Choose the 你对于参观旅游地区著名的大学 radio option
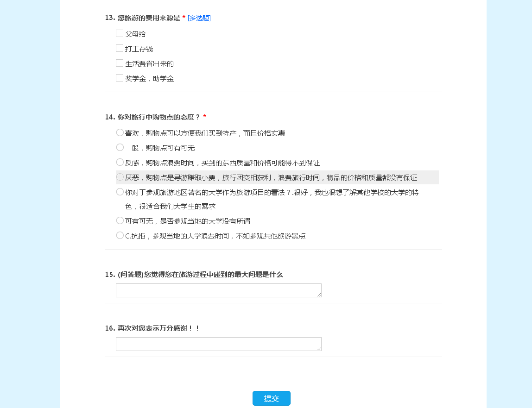Viewport: 532px width, 408px height. pos(120,192)
